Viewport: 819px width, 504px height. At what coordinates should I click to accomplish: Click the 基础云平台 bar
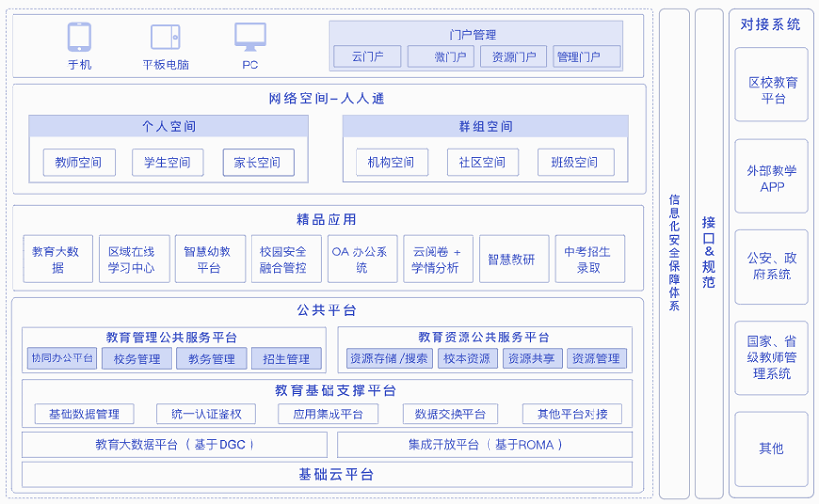coord(327,474)
